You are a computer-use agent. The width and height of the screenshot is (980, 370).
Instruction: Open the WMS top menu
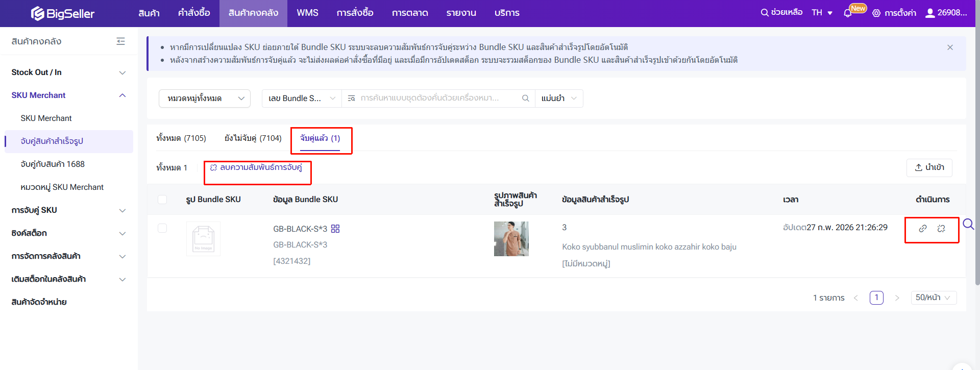[x=307, y=13]
